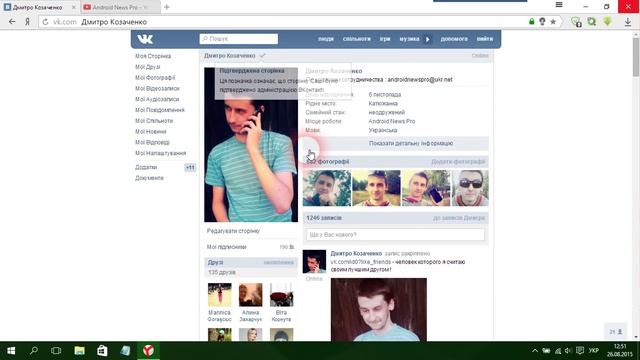Screen dimensions: 640x360
Task: Open Мої Налаштування in the sidebar
Action: click(x=160, y=153)
